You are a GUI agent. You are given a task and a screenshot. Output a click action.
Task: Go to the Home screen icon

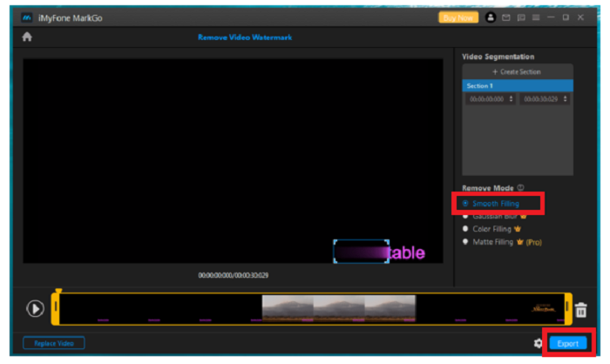pyautogui.click(x=27, y=37)
